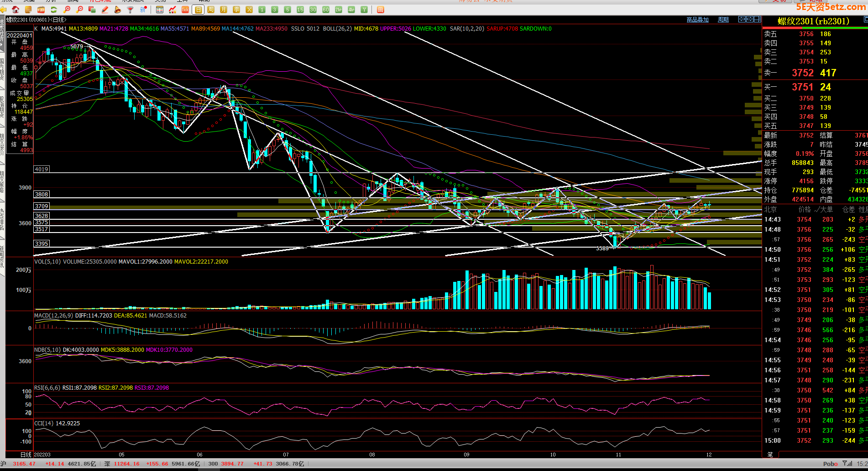Click the 新 news icon
The width and height of the screenshot is (868, 471).
pyautogui.click(x=143, y=10)
